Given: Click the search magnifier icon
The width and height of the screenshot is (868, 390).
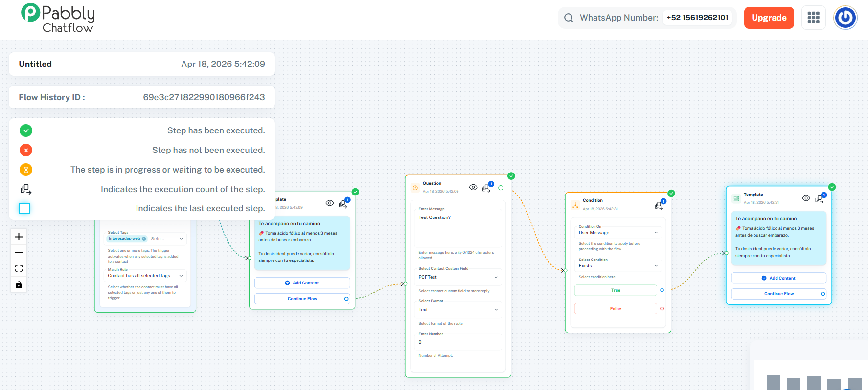Looking at the screenshot, I should (x=569, y=18).
